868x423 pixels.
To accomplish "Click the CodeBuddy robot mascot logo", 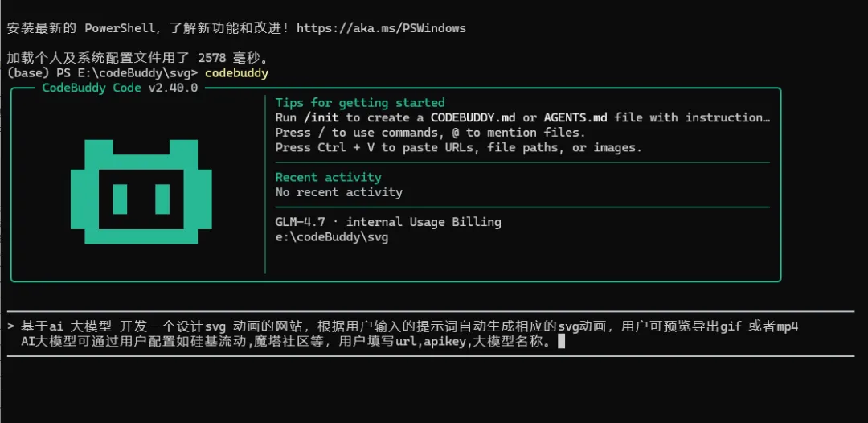I will [x=141, y=191].
